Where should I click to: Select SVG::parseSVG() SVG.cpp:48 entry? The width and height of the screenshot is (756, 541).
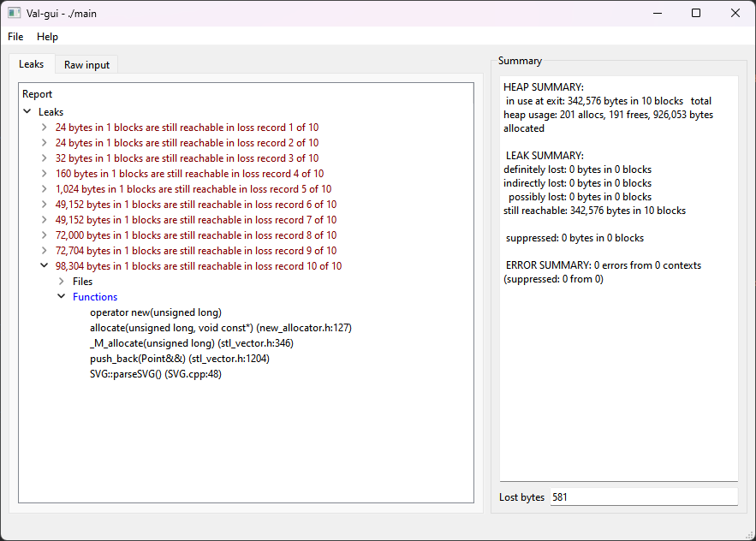pyautogui.click(x=156, y=374)
